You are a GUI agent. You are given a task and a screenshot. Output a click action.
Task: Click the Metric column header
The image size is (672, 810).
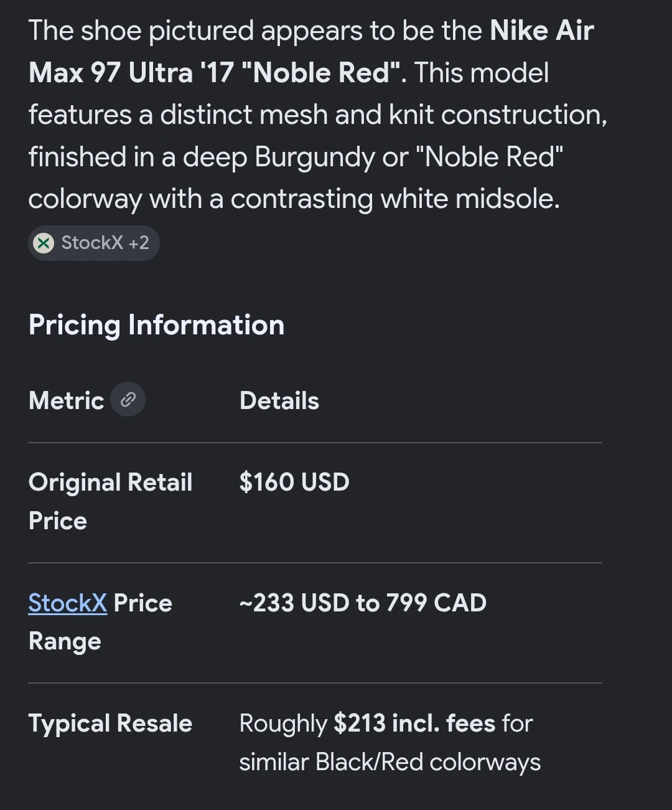click(67, 400)
